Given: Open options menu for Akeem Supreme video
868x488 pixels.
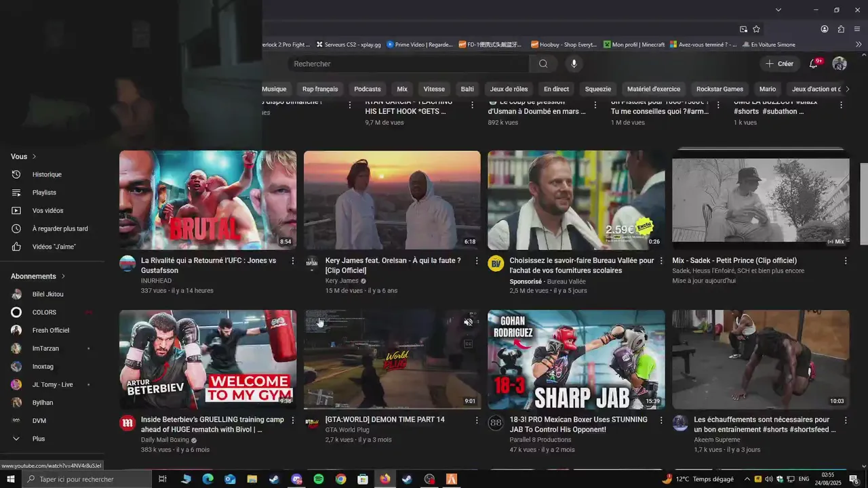Looking at the screenshot, I should click(846, 420).
